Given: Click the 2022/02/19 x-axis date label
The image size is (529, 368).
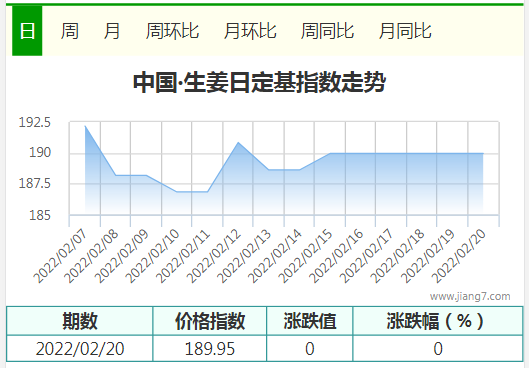Looking at the screenshot, I should (x=428, y=256).
